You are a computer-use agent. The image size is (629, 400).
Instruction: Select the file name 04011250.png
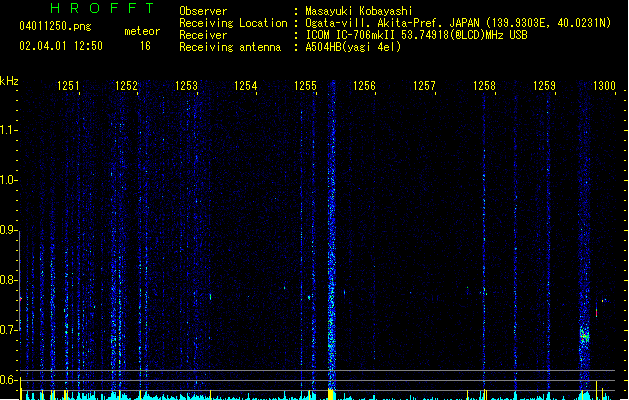pyautogui.click(x=55, y=26)
